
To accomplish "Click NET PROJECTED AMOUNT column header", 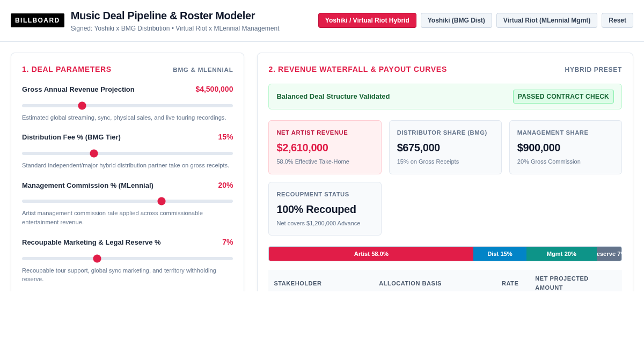I will coord(562,283).
